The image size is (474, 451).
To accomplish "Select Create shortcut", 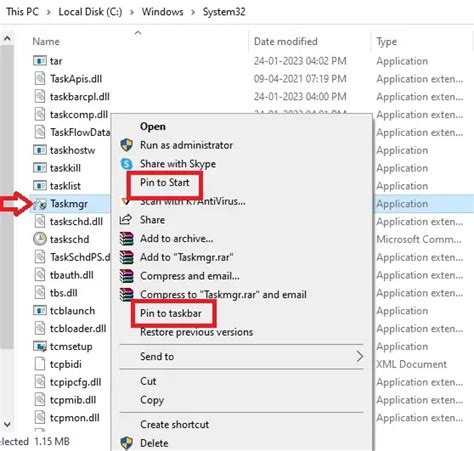I will [x=175, y=424].
